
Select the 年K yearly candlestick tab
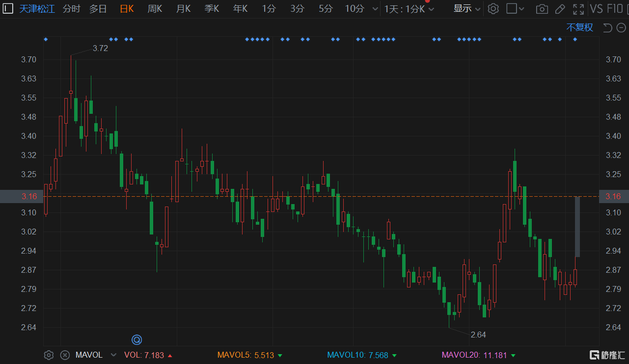click(x=241, y=9)
